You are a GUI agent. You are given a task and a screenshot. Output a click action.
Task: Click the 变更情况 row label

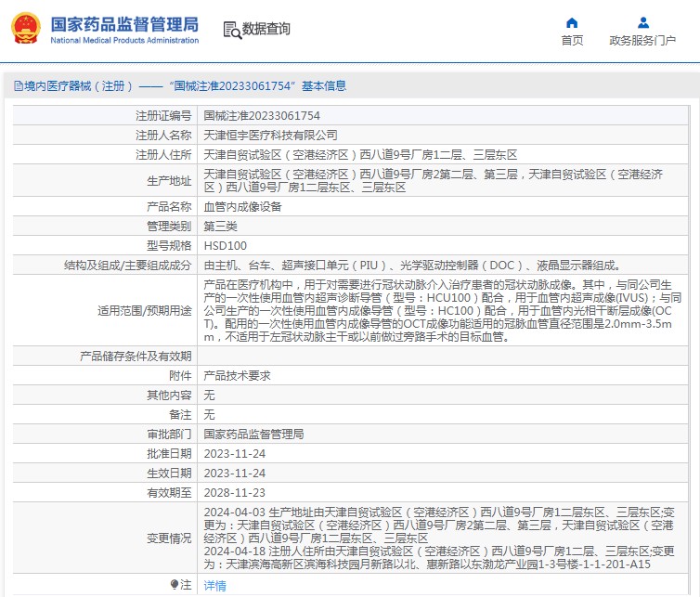(x=168, y=538)
